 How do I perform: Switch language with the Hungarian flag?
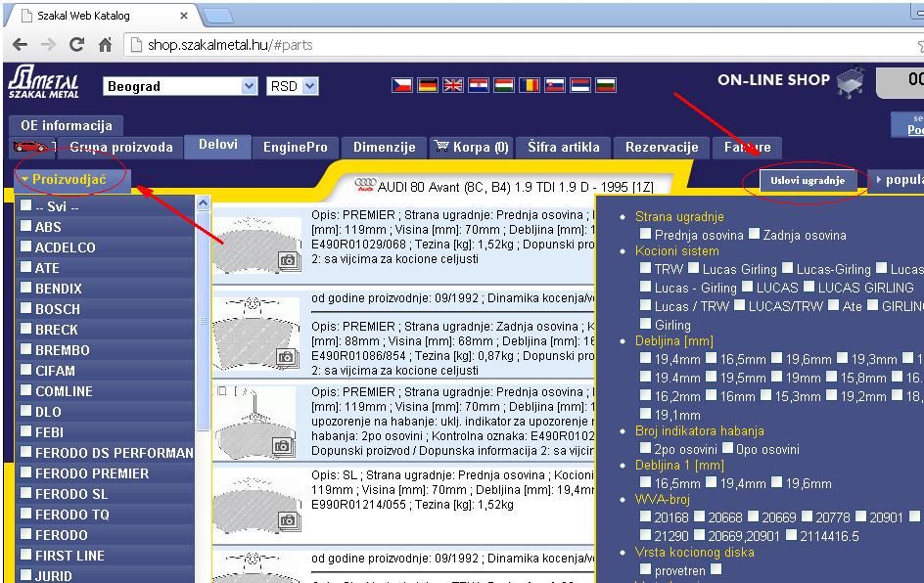pyautogui.click(x=504, y=85)
